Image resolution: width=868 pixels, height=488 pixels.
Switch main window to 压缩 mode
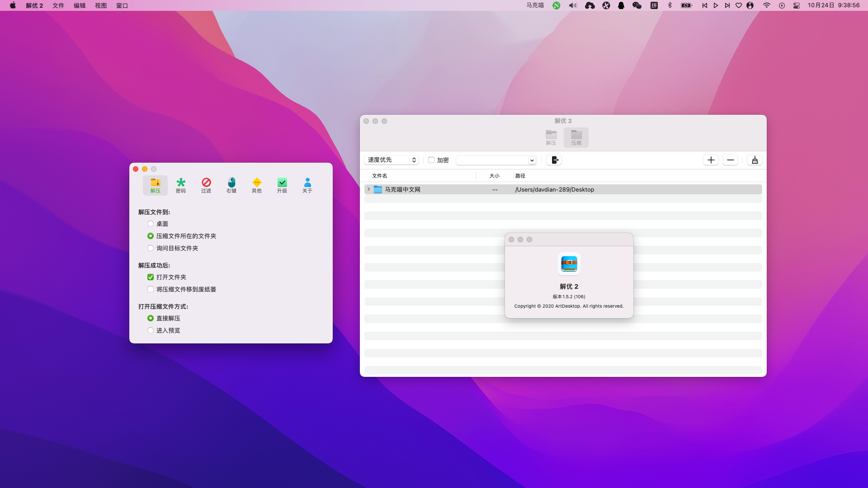[x=576, y=137]
